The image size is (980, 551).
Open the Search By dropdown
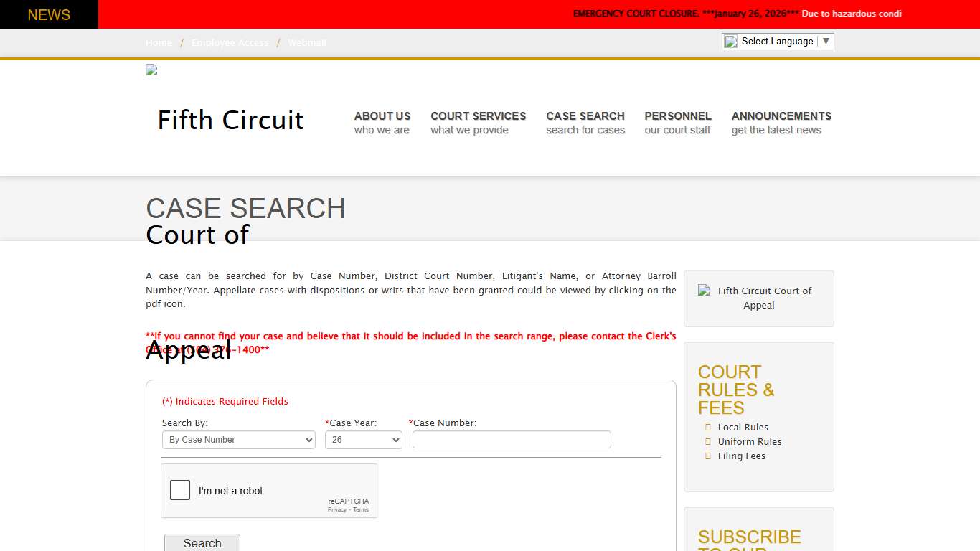click(238, 440)
